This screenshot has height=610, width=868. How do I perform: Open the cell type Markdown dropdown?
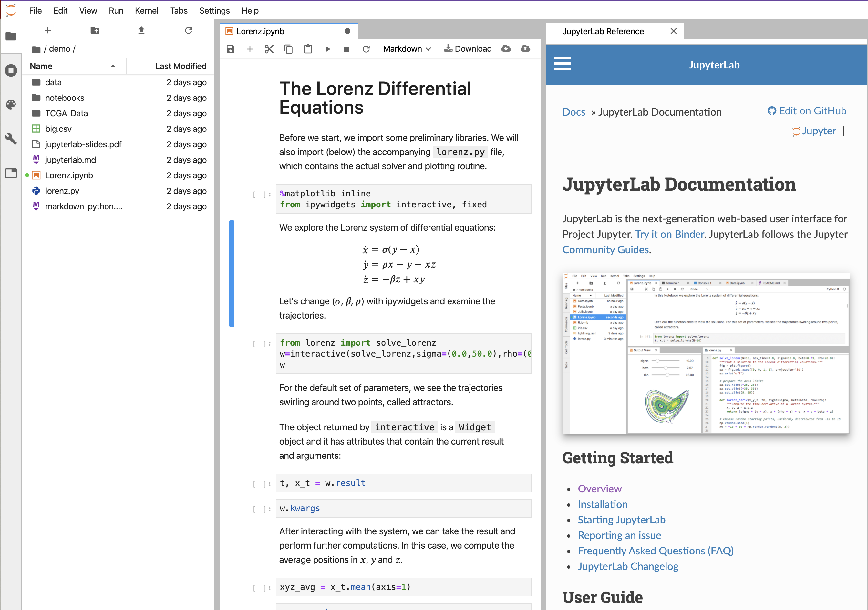pyautogui.click(x=407, y=49)
